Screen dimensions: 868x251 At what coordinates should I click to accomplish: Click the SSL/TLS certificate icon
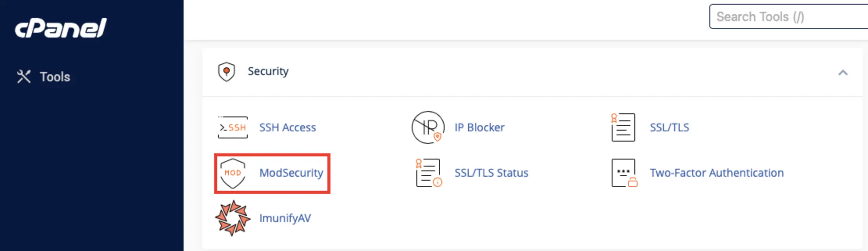(x=623, y=127)
